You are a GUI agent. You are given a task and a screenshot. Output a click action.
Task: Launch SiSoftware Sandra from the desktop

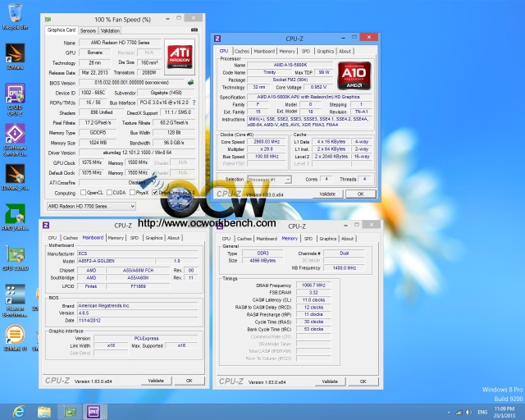[15, 139]
